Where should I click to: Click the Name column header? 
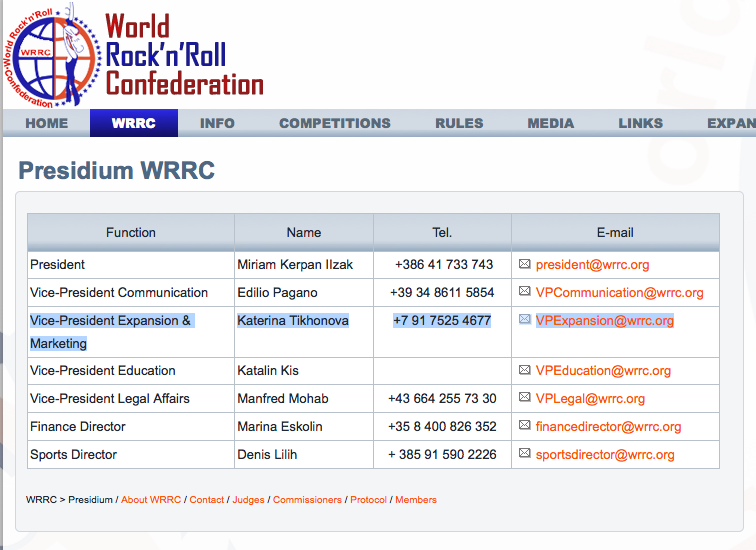[x=304, y=232]
